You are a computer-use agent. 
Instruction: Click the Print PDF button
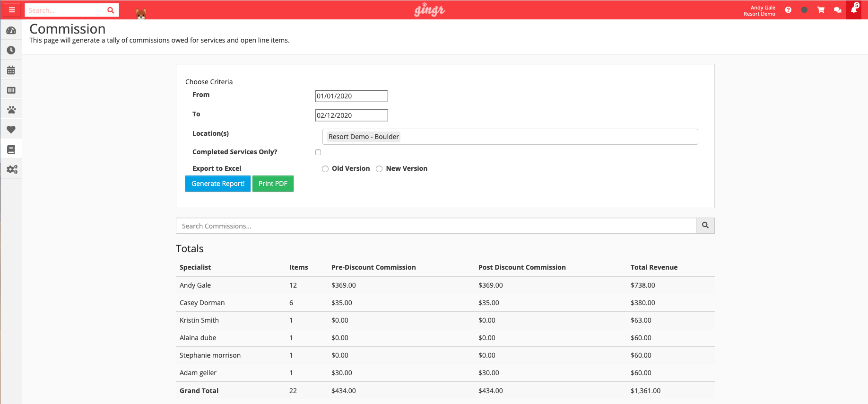point(273,184)
